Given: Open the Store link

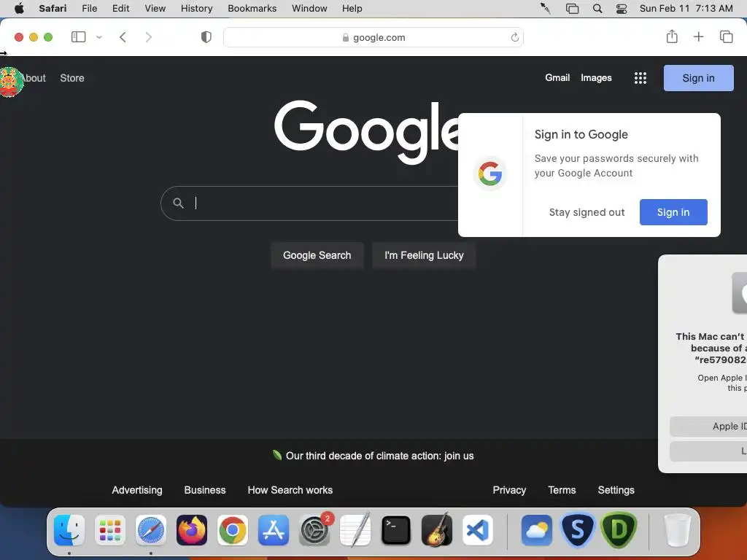Looking at the screenshot, I should (72, 78).
